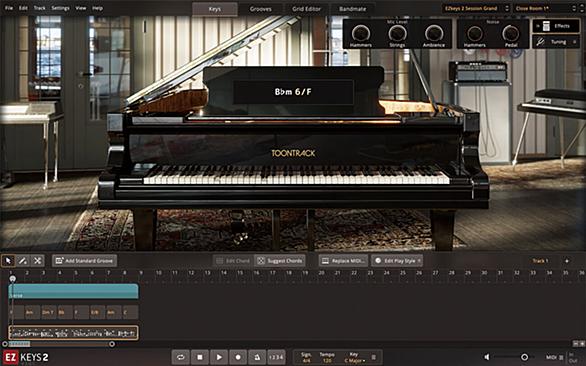This screenshot has width=586, height=366.
Task: Select the Verse song part block
Action: click(74, 291)
